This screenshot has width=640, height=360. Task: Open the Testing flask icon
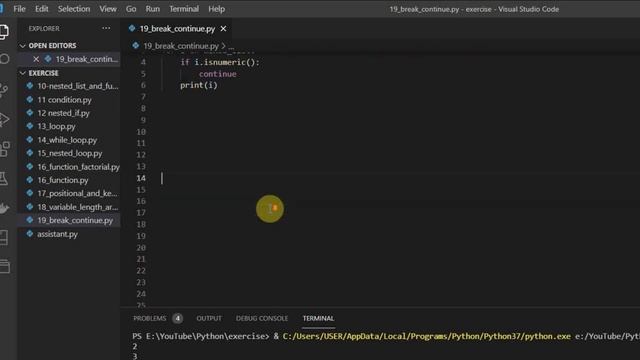click(x=4, y=178)
